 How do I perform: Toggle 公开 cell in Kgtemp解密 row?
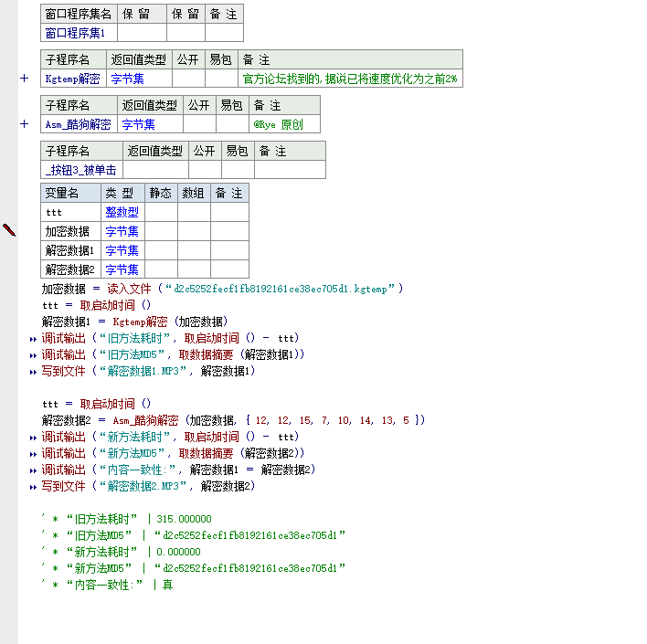188,79
